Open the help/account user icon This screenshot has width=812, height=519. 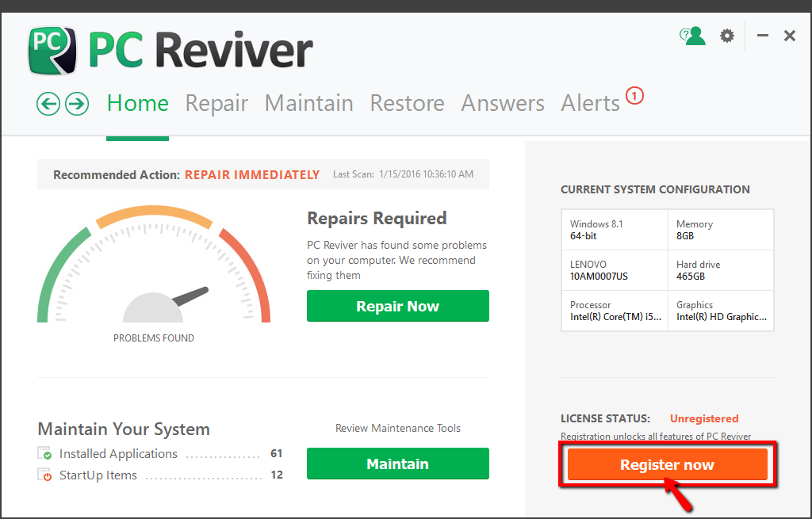(692, 36)
